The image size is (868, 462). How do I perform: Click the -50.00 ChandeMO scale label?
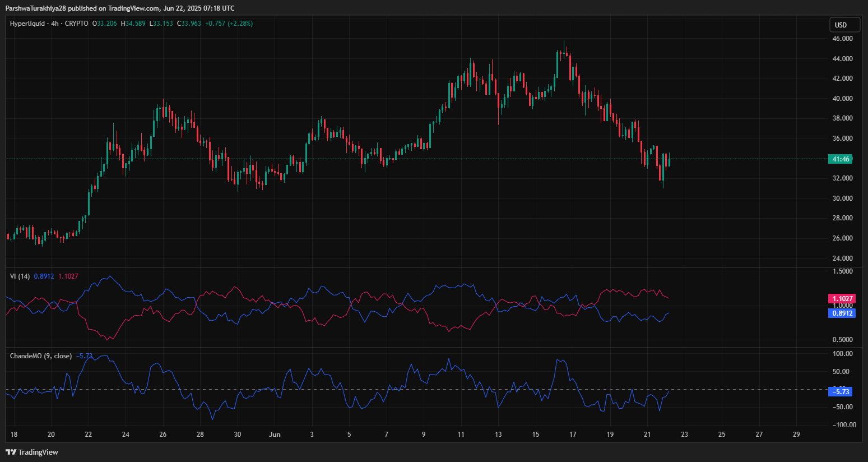click(x=843, y=407)
